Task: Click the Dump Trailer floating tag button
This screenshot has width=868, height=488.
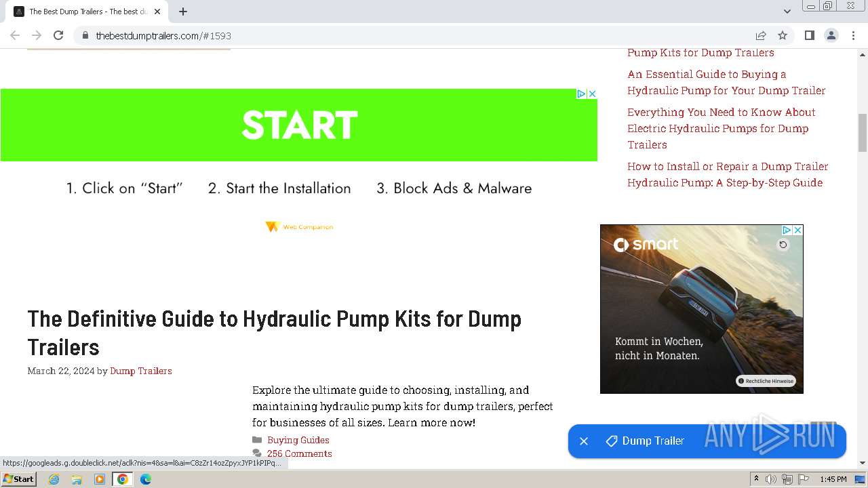Action: coord(645,441)
